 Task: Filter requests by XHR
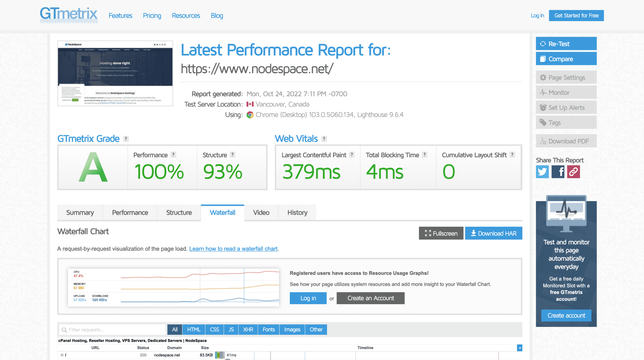tap(248, 330)
